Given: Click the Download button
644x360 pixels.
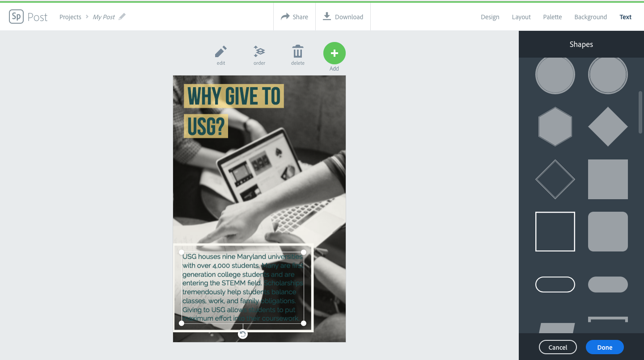Looking at the screenshot, I should [x=343, y=17].
